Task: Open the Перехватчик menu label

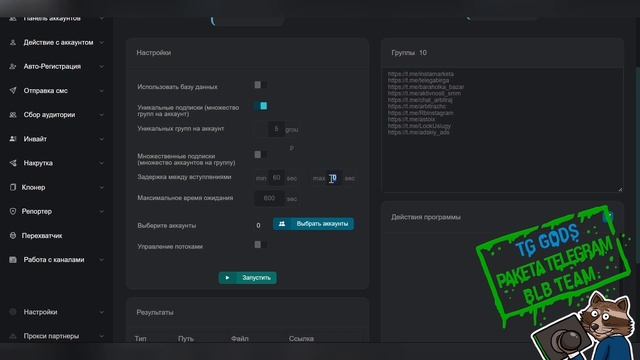Action: click(42, 236)
